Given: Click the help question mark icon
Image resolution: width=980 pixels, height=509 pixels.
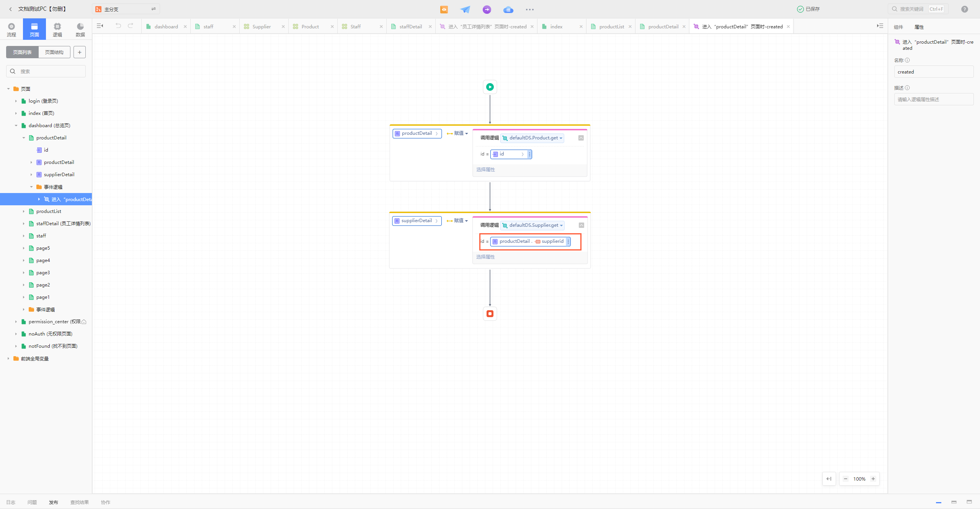Looking at the screenshot, I should (x=964, y=9).
